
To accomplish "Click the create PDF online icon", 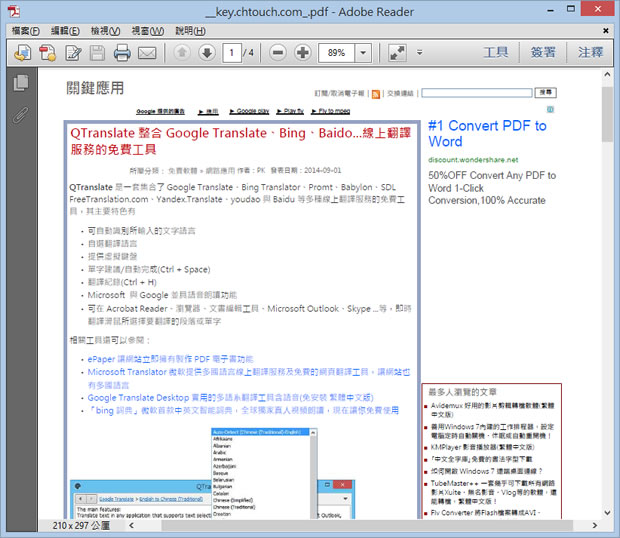I will (47, 53).
